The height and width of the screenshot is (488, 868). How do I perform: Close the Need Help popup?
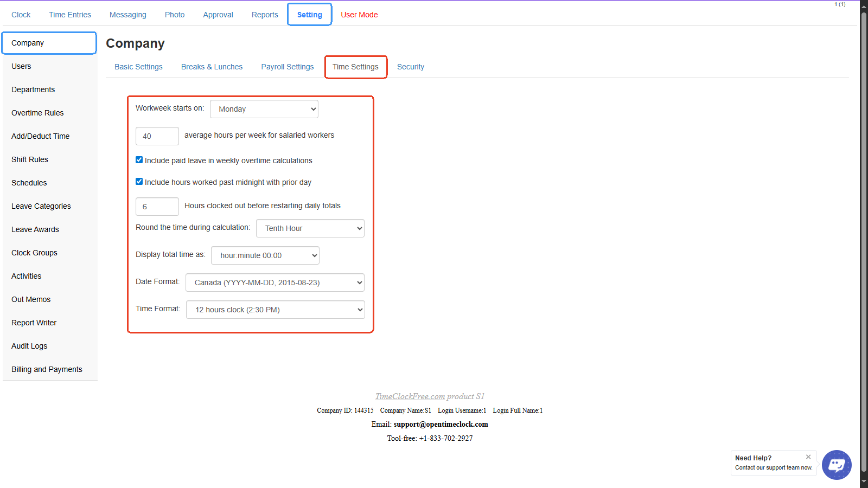808,457
